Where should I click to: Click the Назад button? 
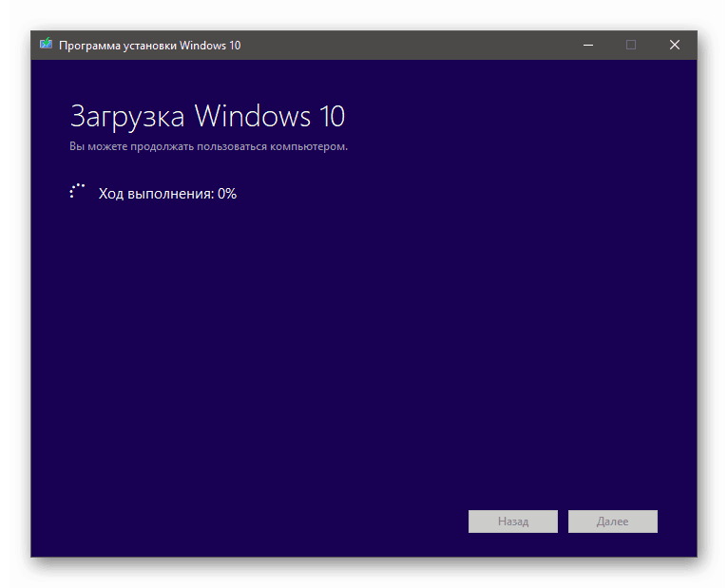click(512, 522)
